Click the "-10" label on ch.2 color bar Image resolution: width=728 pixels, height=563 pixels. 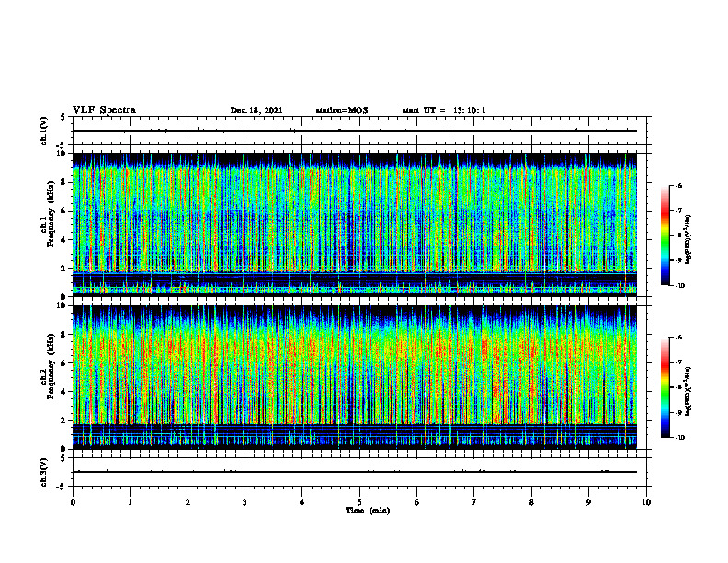(679, 438)
